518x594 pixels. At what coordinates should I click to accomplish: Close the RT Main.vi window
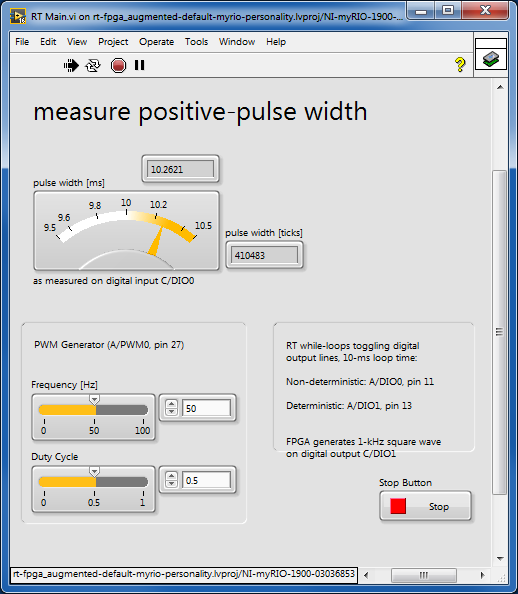click(485, 10)
